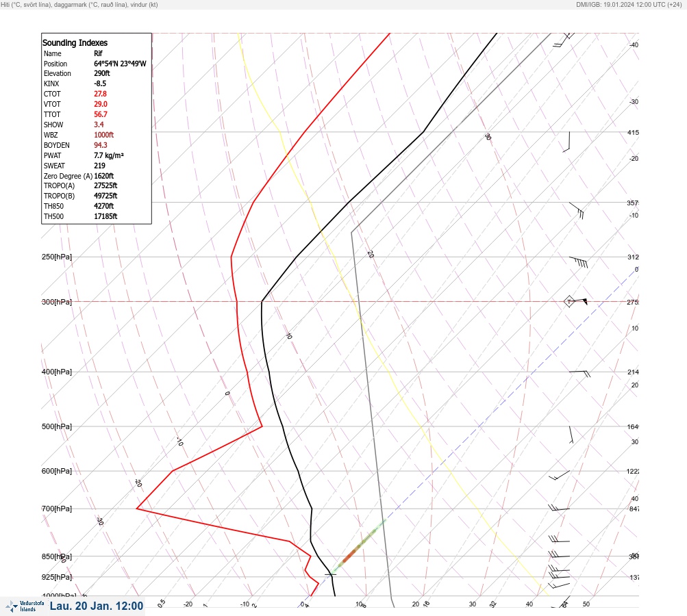Click the diamond marker at 300 hPa
This screenshot has height=616, width=687.
(569, 301)
